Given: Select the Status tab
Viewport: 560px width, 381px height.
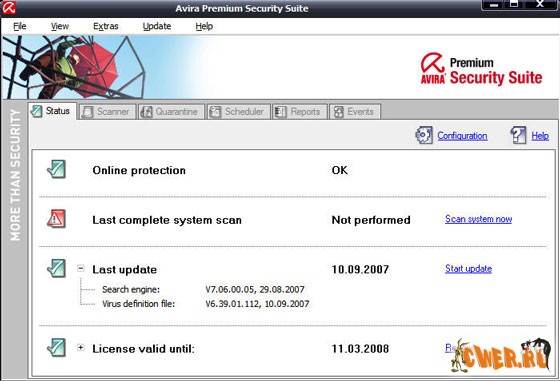Looking at the screenshot, I should pyautogui.click(x=52, y=111).
